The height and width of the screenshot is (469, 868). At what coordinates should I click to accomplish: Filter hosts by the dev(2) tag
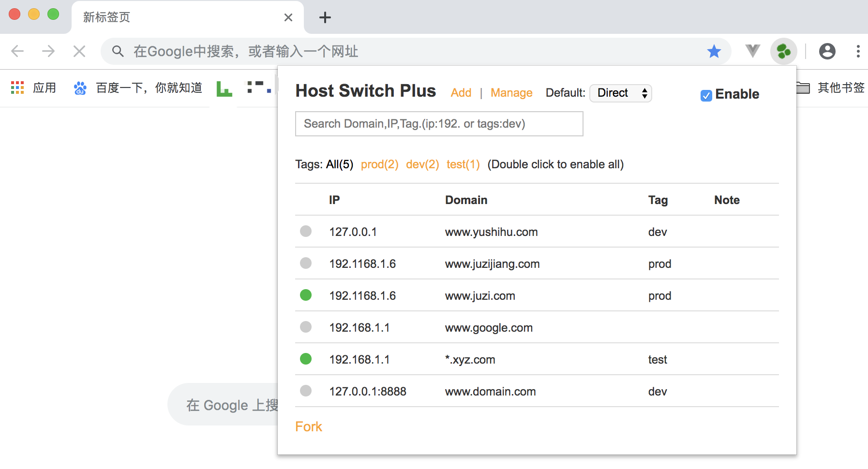422,164
